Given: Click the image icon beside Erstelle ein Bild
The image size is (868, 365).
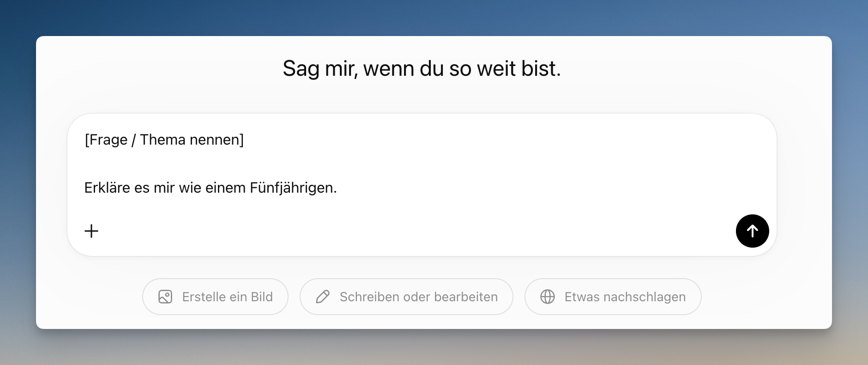Looking at the screenshot, I should [x=165, y=297].
